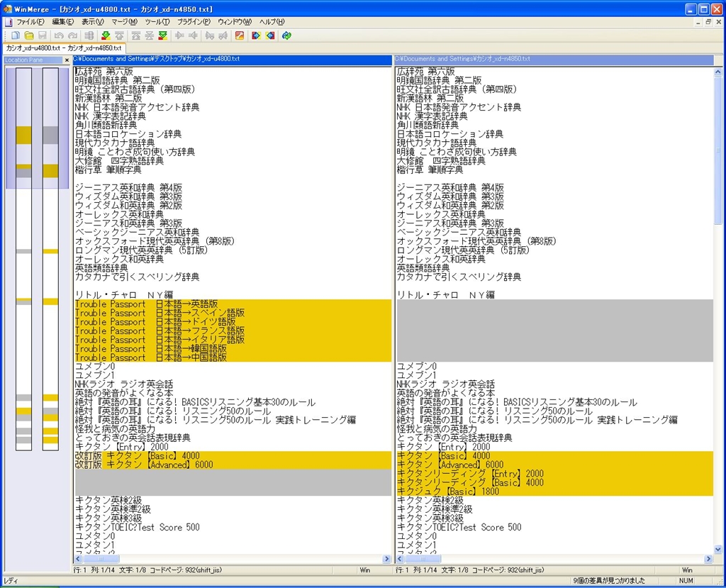
Task: Click the Undo arrow icon
Action: tap(59, 35)
